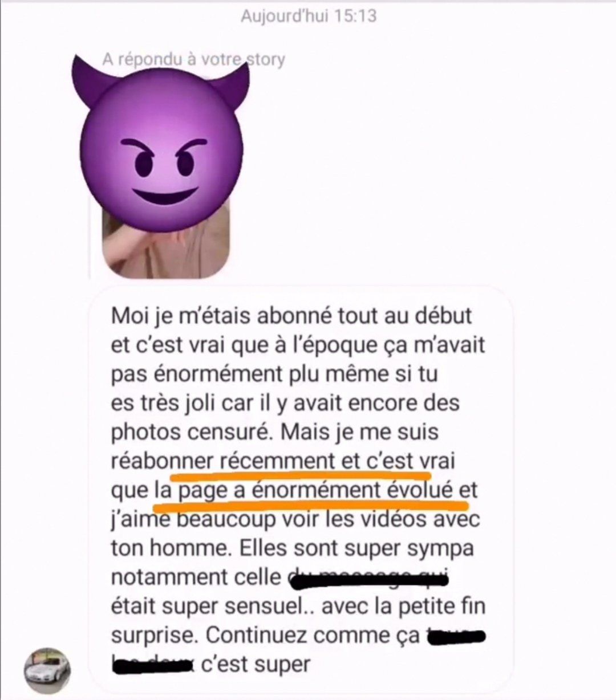Tap the devil emoji's left horn
The image size is (616, 700).
(94, 82)
